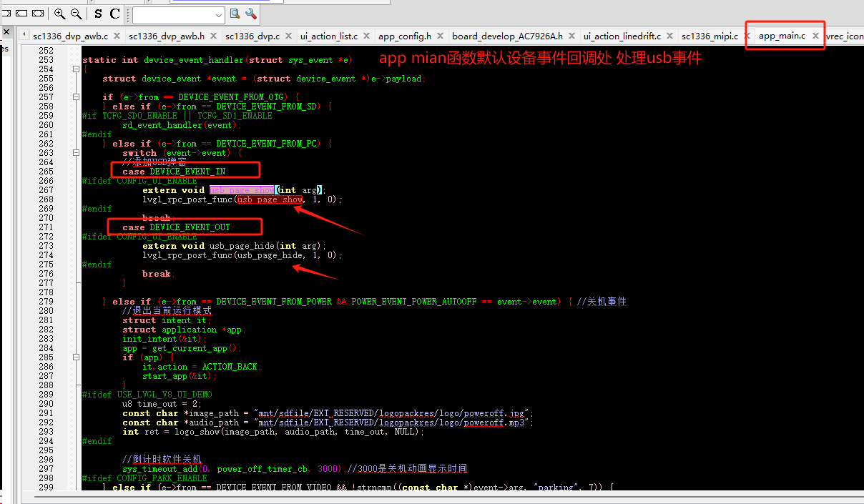Switch to the app_config.h tab
This screenshot has width=864, height=504.
tap(405, 36)
